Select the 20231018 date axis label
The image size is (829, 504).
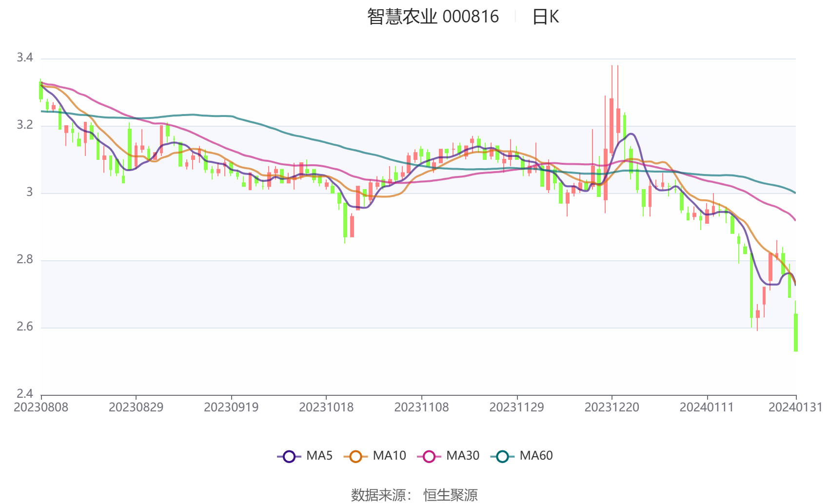coord(326,407)
